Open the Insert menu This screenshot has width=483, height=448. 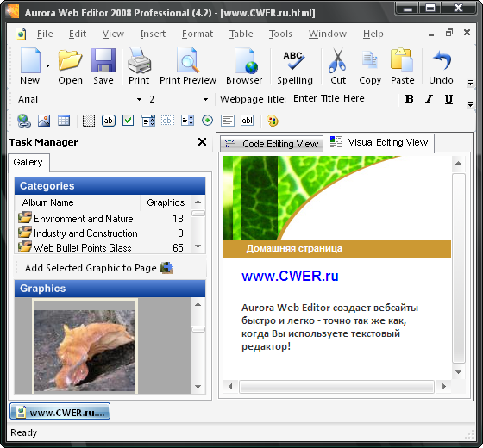[x=153, y=34]
